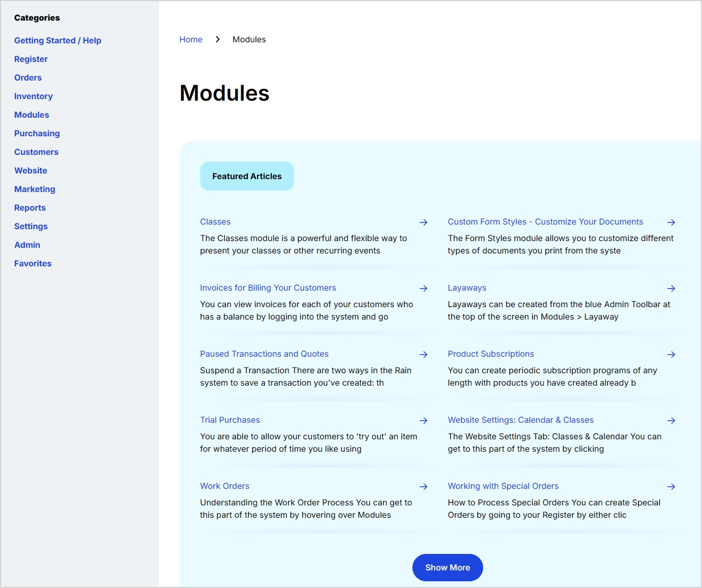Select the arrow icon for Layaways article

click(x=671, y=289)
